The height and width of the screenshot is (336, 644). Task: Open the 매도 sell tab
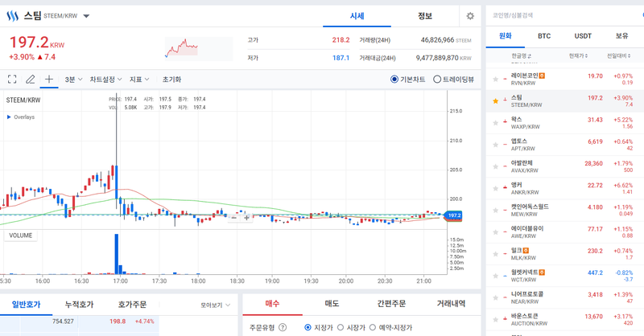click(x=332, y=304)
